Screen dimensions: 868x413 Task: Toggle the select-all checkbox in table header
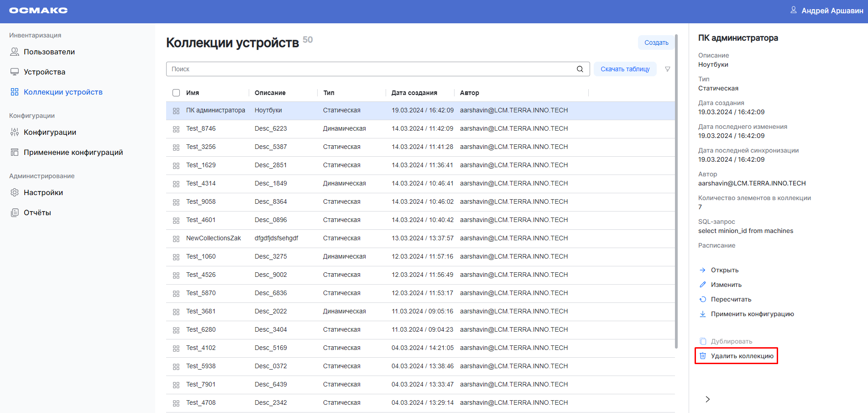point(176,93)
